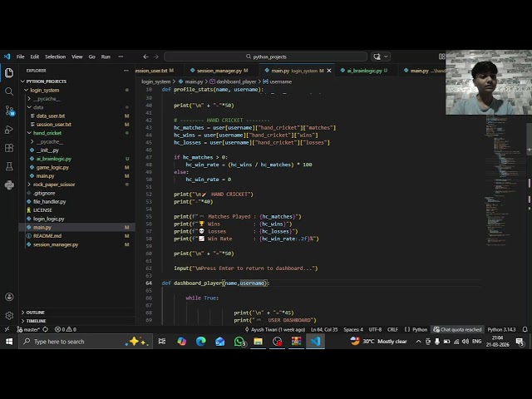Viewport: 532px width, 399px height.
Task: Open the Selection menu
Action: click(56, 57)
